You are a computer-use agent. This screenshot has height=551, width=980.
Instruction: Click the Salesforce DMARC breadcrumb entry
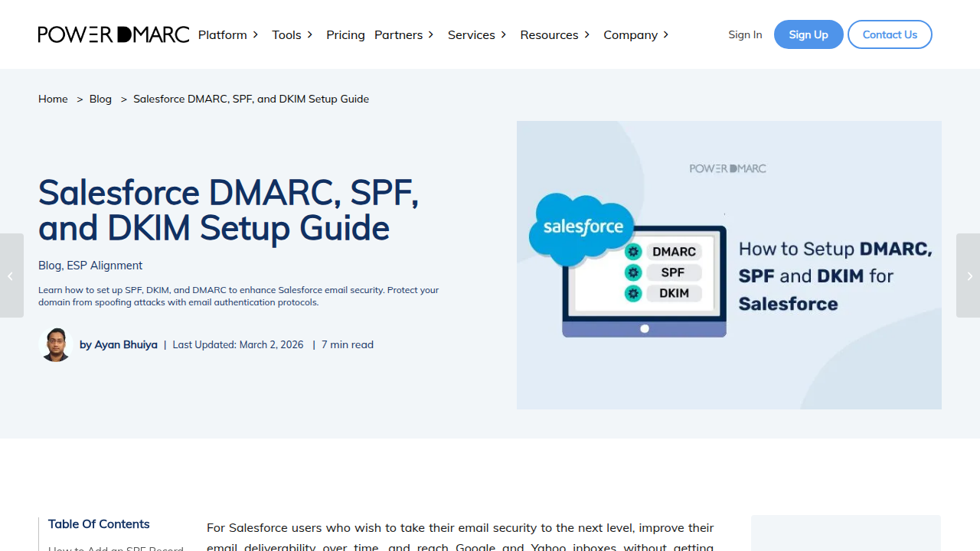(x=251, y=99)
